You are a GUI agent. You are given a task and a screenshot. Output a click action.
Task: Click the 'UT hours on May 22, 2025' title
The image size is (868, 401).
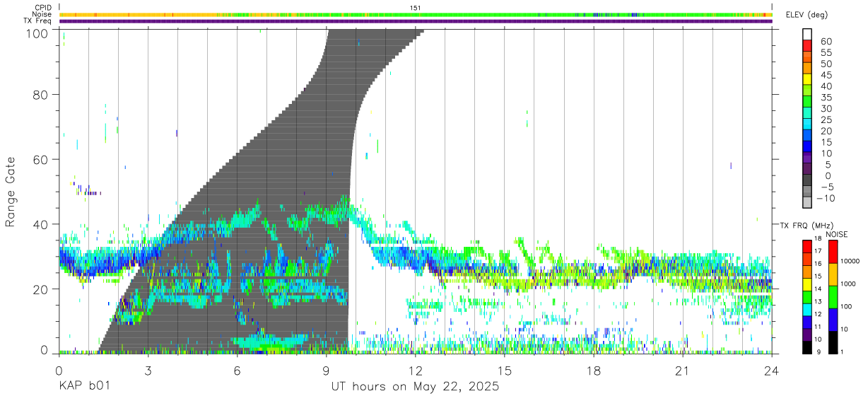click(x=415, y=387)
